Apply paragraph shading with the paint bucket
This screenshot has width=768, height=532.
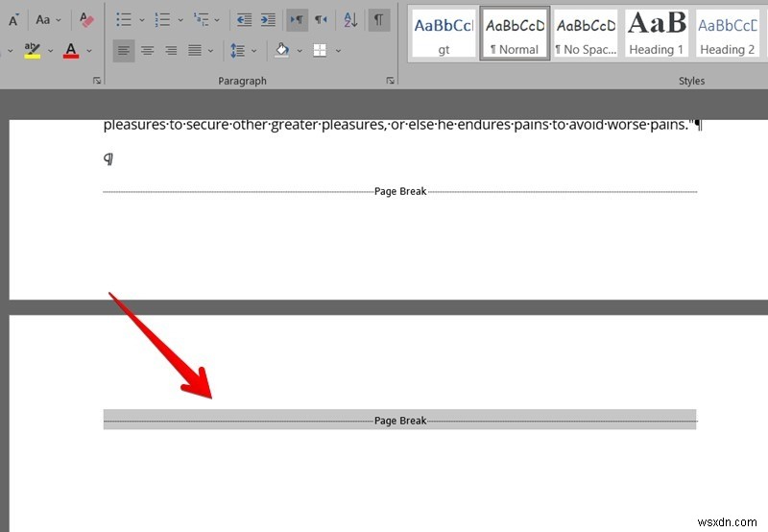point(281,51)
